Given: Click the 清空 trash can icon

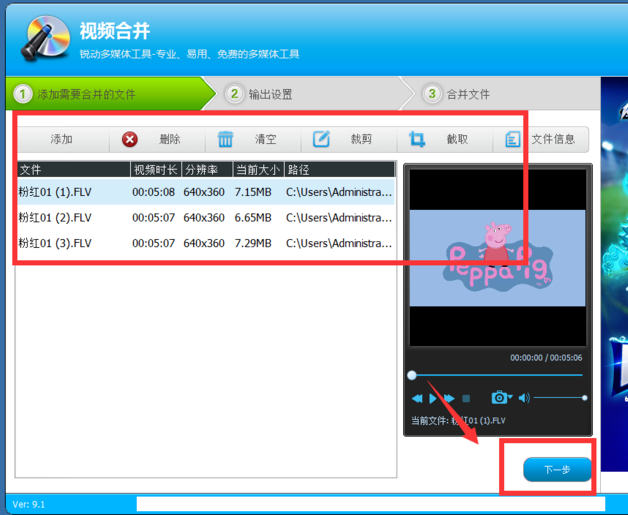Looking at the screenshot, I should pyautogui.click(x=225, y=139).
